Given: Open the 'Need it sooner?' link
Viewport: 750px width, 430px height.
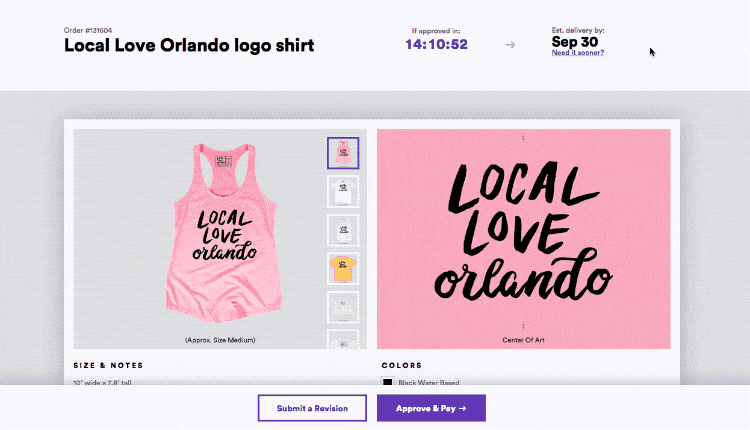Looking at the screenshot, I should (x=578, y=53).
